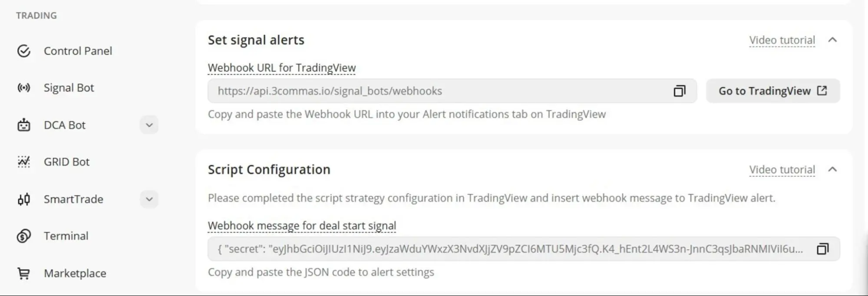Select the Webhook URL input field
Image resolution: width=868 pixels, height=296 pixels.
click(434, 91)
